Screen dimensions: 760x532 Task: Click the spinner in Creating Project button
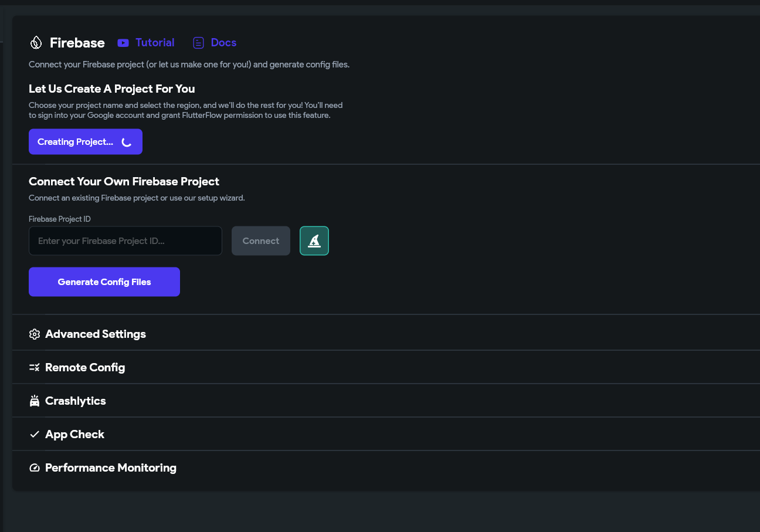pyautogui.click(x=127, y=142)
